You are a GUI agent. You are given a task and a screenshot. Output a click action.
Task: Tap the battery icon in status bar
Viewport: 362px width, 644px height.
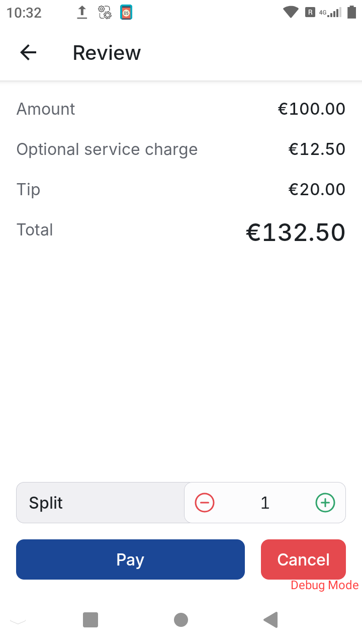[x=351, y=13]
